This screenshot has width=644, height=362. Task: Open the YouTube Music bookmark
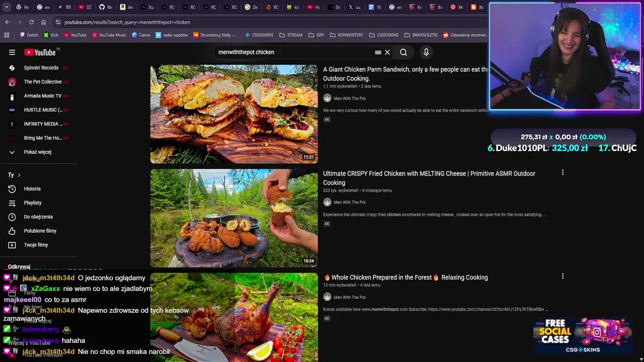[109, 35]
